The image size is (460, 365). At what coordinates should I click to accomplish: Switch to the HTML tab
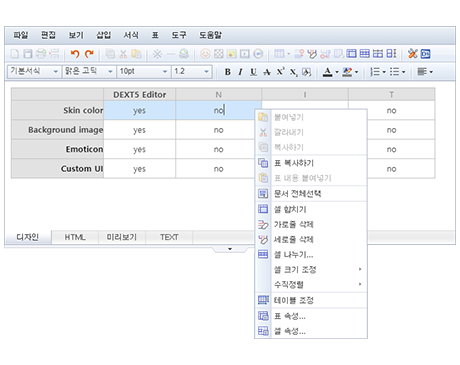[x=75, y=237]
